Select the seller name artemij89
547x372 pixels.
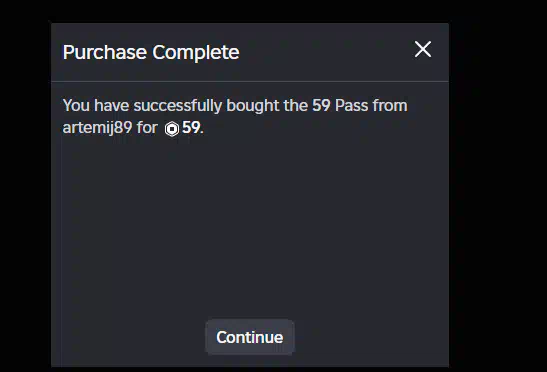97,128
